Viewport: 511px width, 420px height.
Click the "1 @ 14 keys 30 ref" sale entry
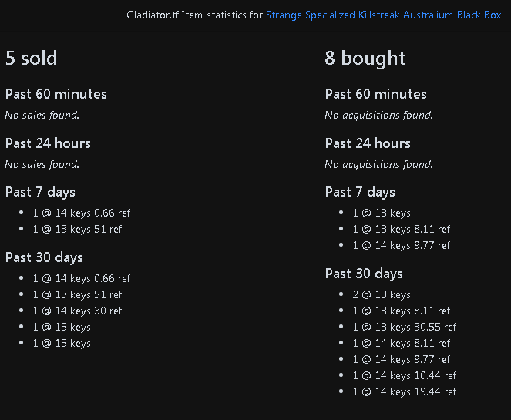click(x=77, y=311)
